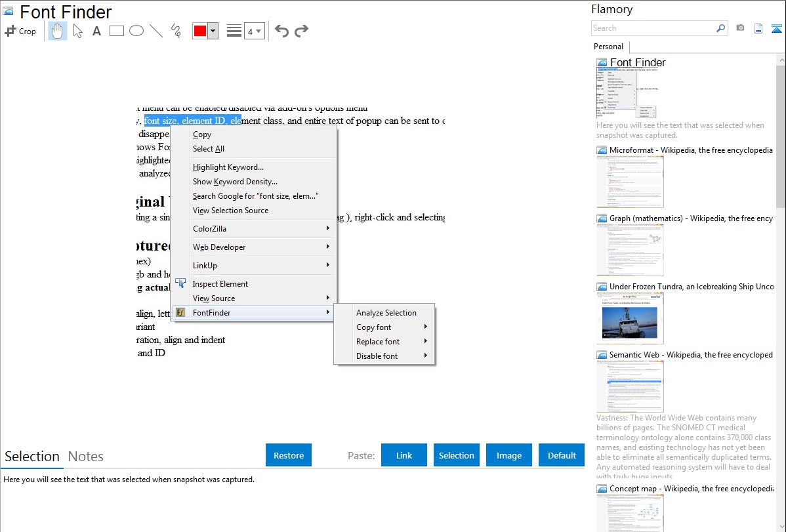Select the text annotation tool
The image size is (786, 532).
(96, 31)
